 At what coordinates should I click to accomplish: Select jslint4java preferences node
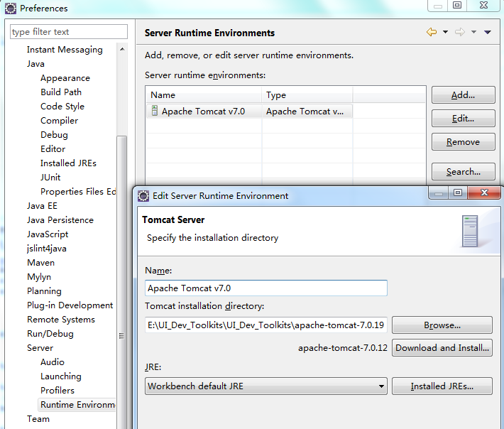47,249
